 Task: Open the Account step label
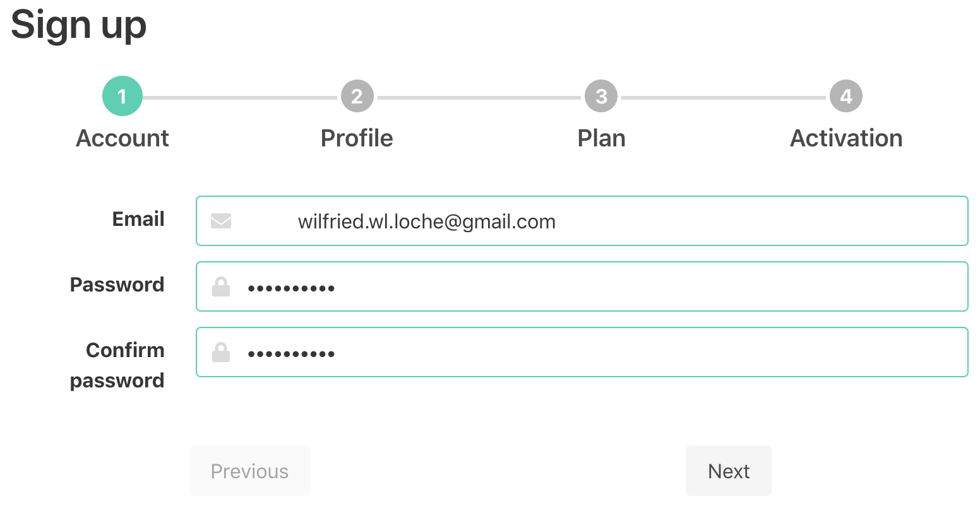[122, 138]
